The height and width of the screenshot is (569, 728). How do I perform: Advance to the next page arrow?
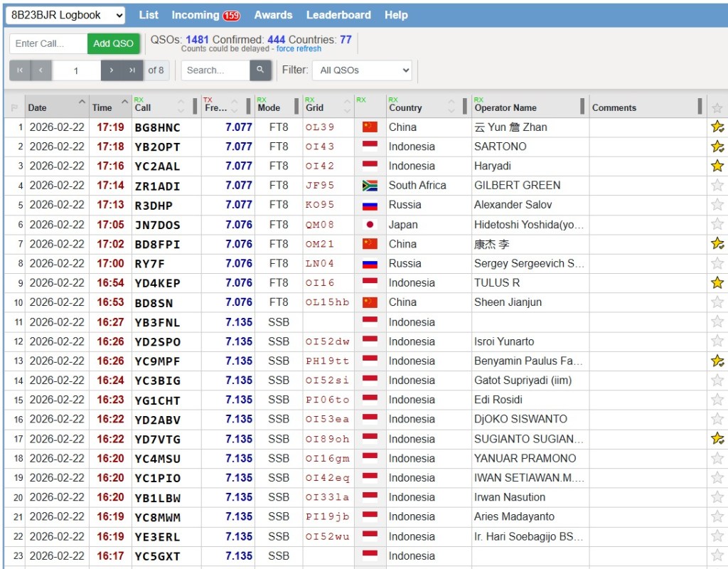pos(112,70)
